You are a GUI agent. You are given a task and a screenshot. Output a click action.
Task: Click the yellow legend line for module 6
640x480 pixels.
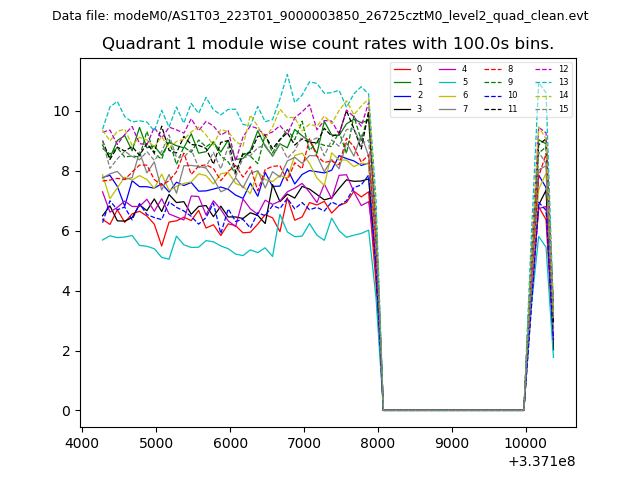click(x=448, y=95)
